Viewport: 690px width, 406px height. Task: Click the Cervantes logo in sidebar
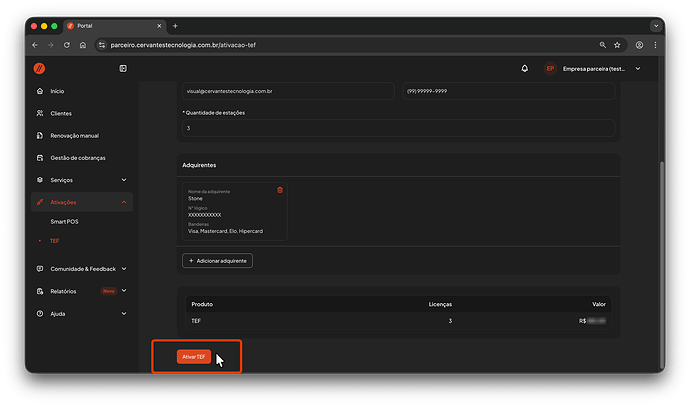pyautogui.click(x=39, y=68)
